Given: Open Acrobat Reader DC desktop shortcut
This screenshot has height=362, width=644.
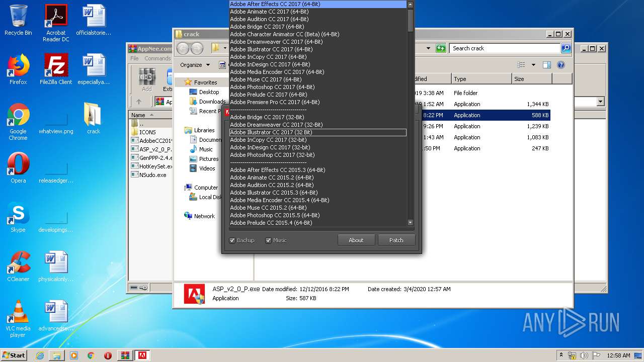Looking at the screenshot, I should click(56, 23).
